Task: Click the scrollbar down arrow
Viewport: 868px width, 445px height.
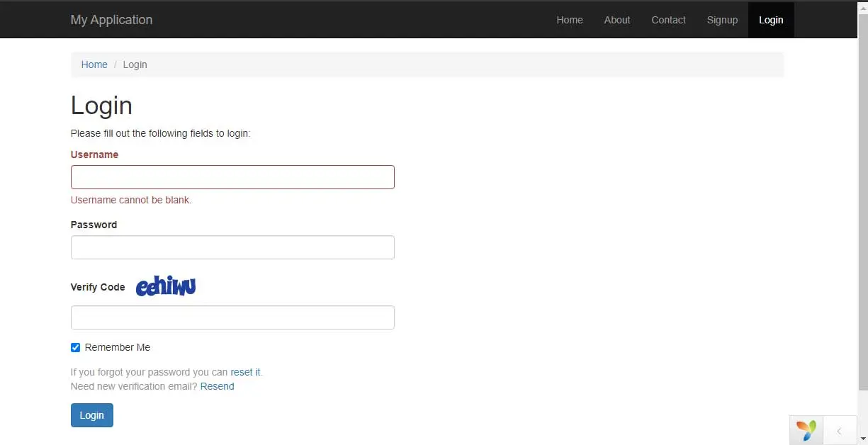Action: pyautogui.click(x=862, y=439)
